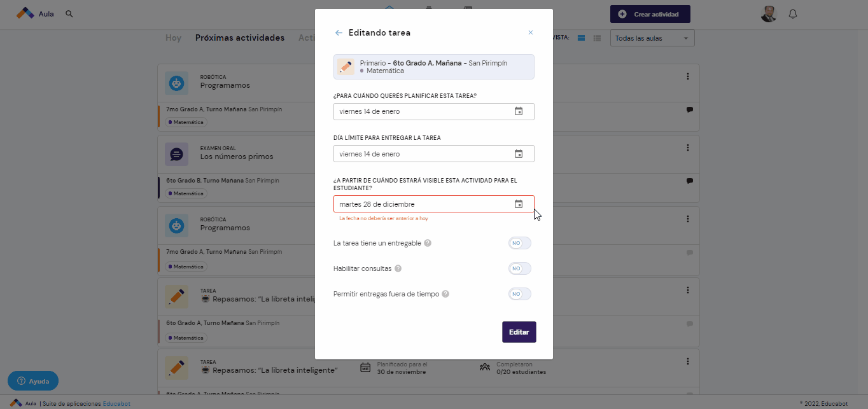
Task: Click the 'Crear actividad' button
Action: (650, 14)
